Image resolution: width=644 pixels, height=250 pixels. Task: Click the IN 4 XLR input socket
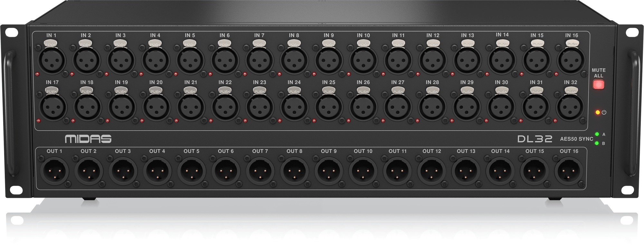[156, 60]
